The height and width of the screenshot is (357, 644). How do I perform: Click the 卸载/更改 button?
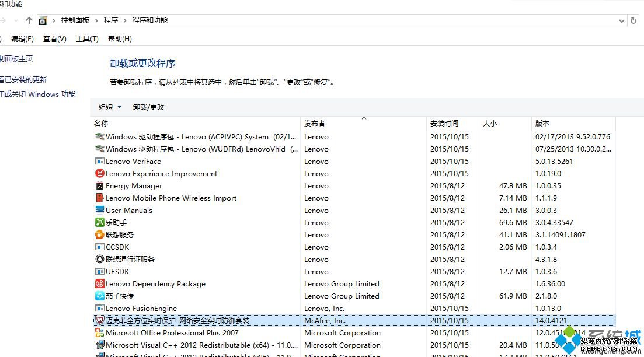(x=148, y=107)
